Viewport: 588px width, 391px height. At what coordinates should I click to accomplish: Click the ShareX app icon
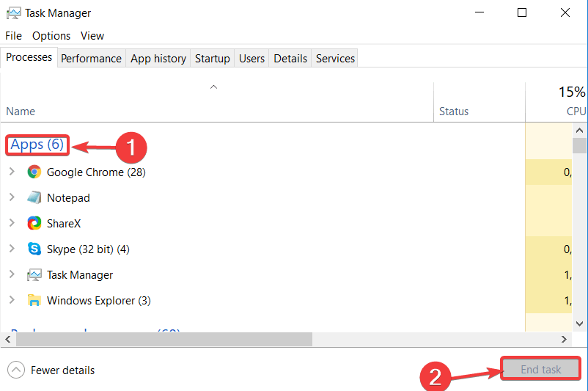[34, 223]
